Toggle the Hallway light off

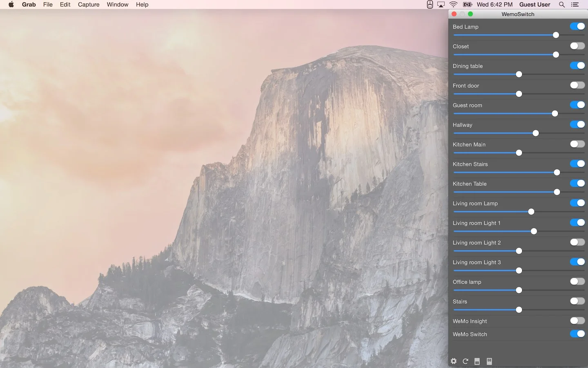pos(577,124)
